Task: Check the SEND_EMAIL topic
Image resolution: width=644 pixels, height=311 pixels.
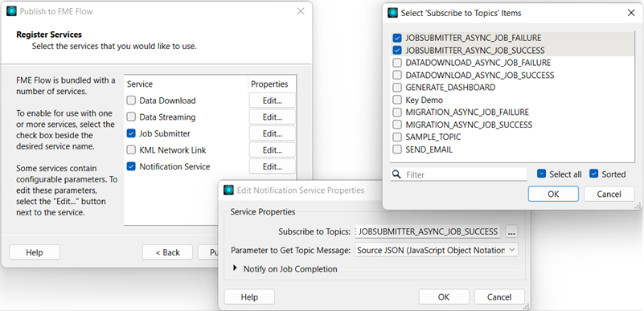Action: (x=396, y=149)
